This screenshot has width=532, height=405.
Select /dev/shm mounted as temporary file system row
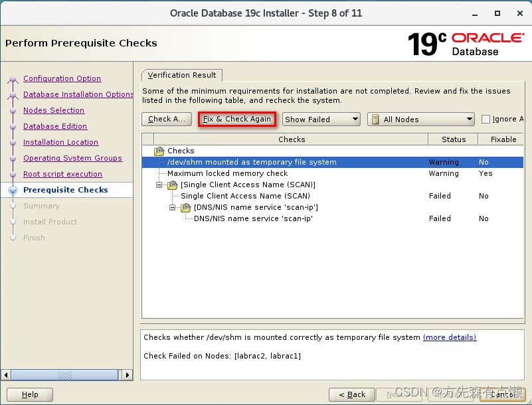(x=333, y=162)
